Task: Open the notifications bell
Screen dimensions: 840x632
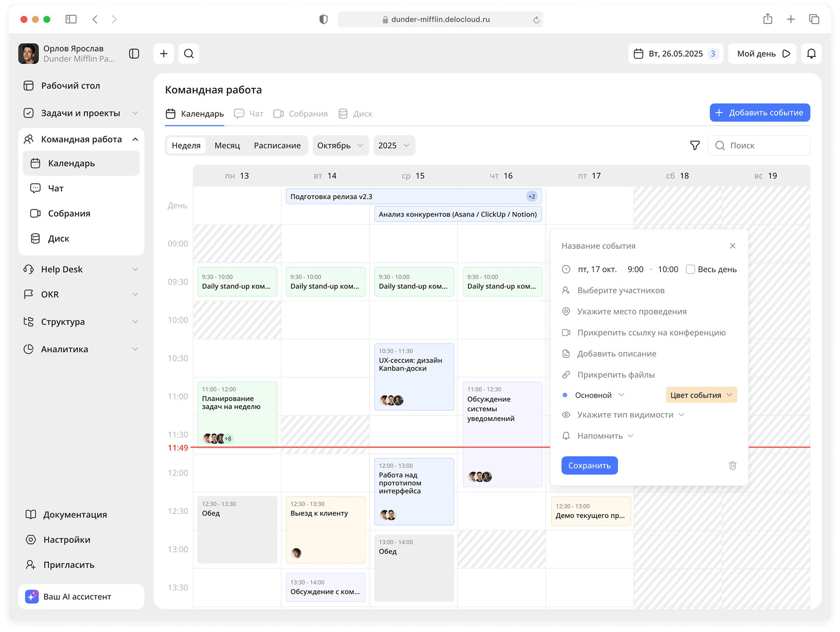Action: pyautogui.click(x=811, y=53)
